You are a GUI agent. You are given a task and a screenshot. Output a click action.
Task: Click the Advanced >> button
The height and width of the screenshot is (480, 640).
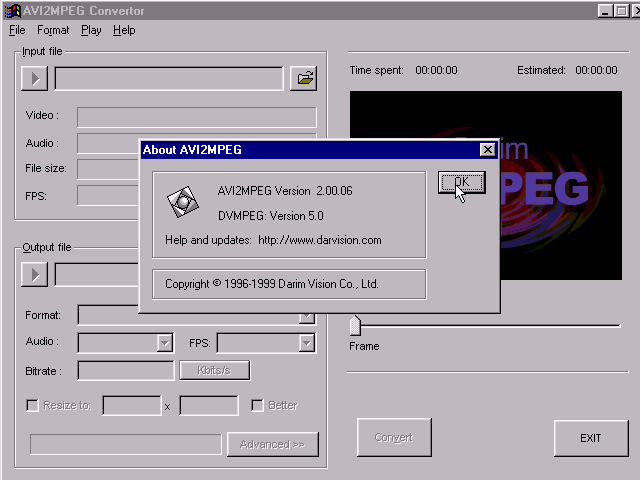[273, 444]
